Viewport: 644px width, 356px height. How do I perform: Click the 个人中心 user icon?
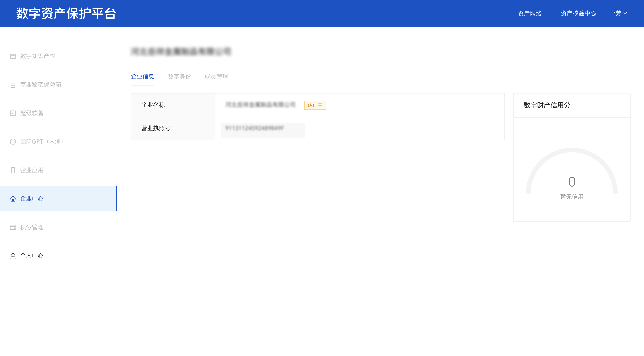(x=13, y=256)
